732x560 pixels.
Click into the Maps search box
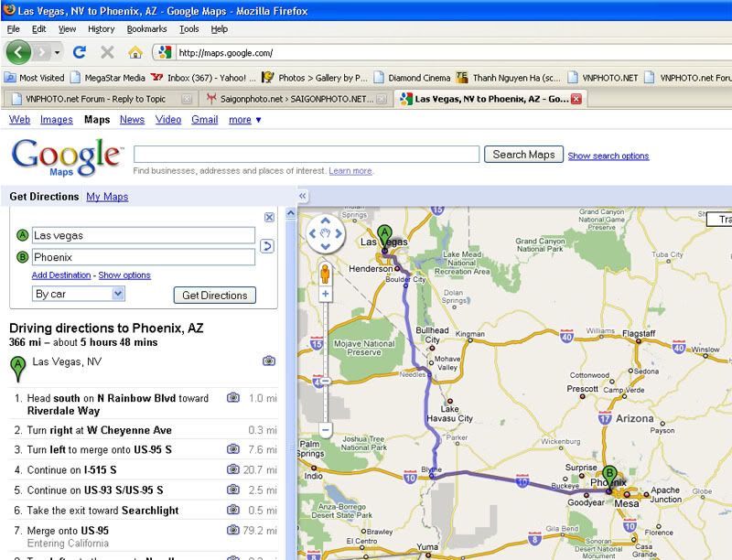coord(307,154)
